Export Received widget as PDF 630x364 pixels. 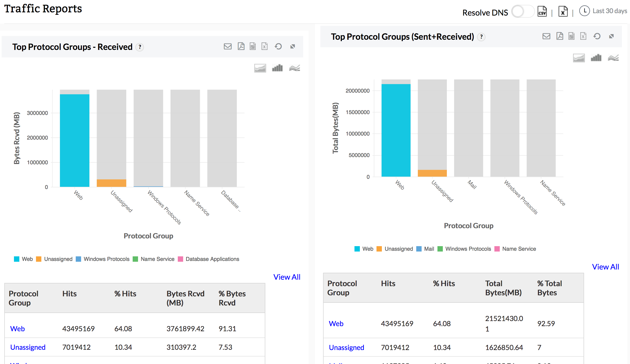click(x=241, y=46)
